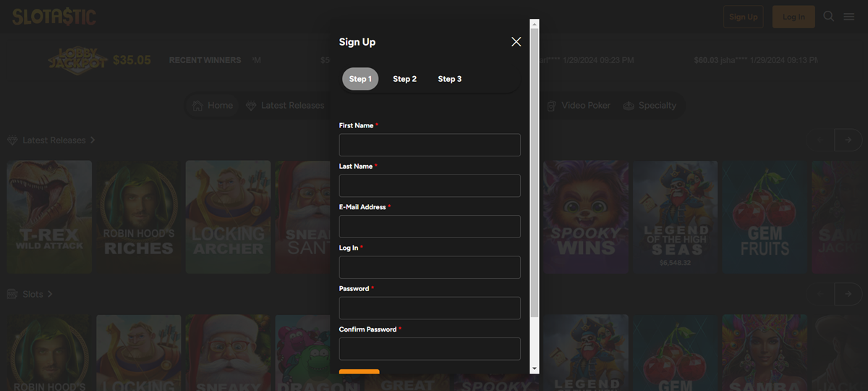Click the Lobby Jackpot badge
Screen dimensions: 868x391
point(77,60)
